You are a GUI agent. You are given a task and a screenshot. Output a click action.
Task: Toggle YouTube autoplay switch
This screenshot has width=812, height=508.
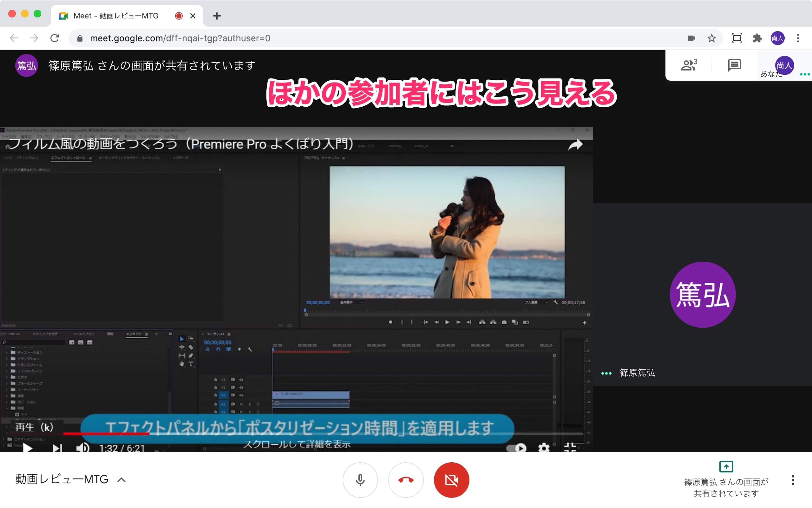(x=516, y=448)
